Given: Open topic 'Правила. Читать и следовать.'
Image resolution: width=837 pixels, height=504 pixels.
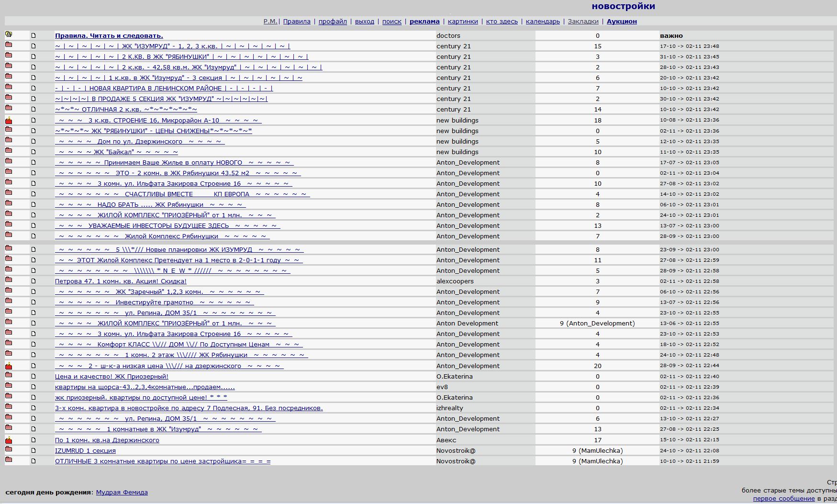Looking at the screenshot, I should pyautogui.click(x=109, y=36).
